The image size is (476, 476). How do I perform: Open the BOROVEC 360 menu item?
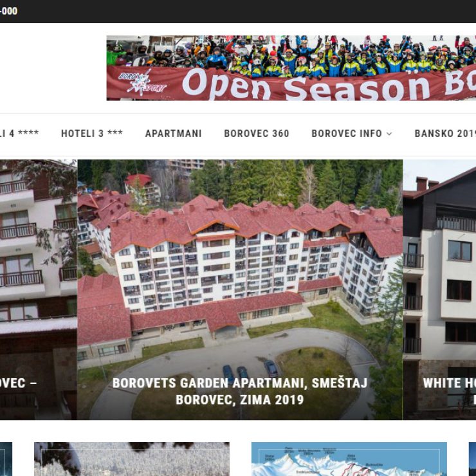point(257,133)
